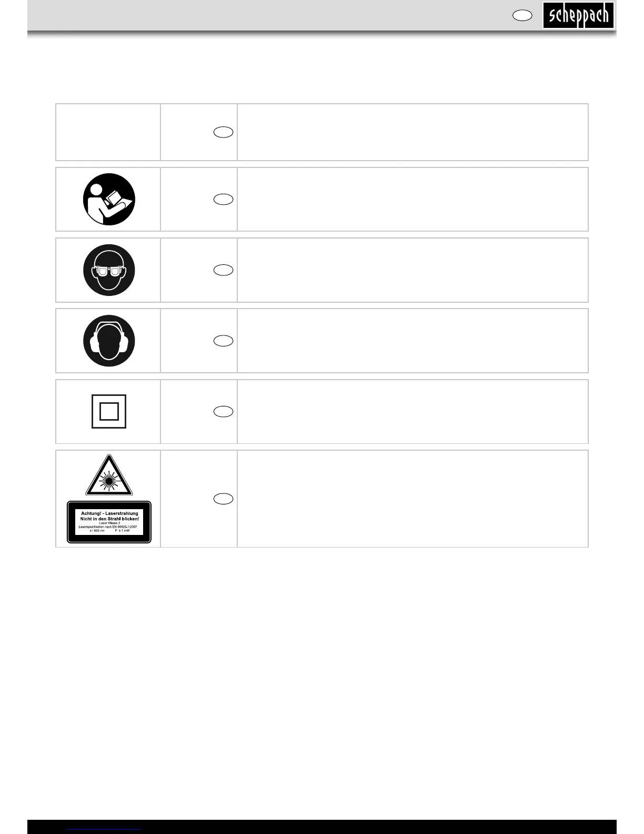This screenshot has width=644, height=834.
Task: Click the wide blank description box of the laser row
Action: pyautogui.click(x=412, y=499)
